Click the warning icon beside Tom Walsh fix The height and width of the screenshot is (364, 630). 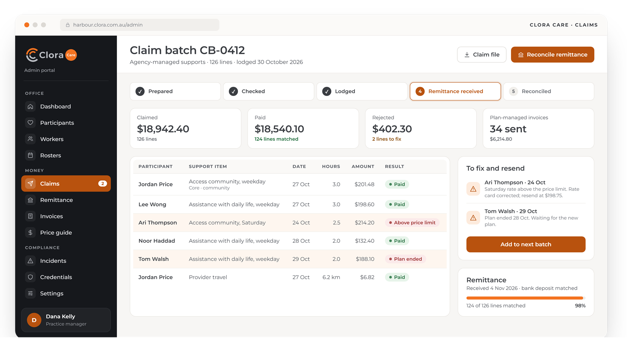click(473, 218)
